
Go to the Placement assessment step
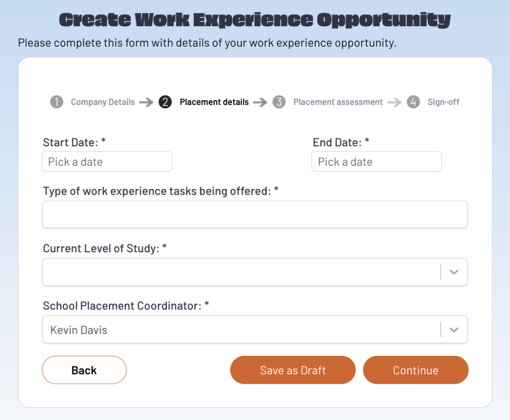[x=338, y=102]
